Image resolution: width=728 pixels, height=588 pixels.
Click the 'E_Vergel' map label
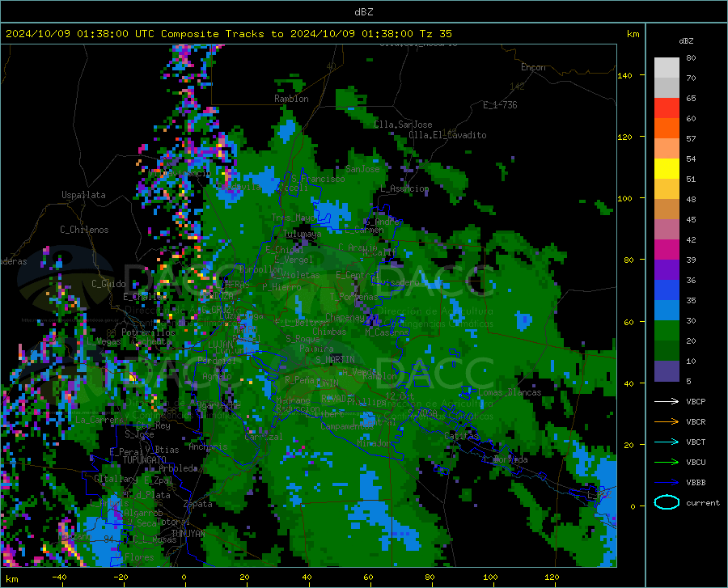tap(294, 260)
